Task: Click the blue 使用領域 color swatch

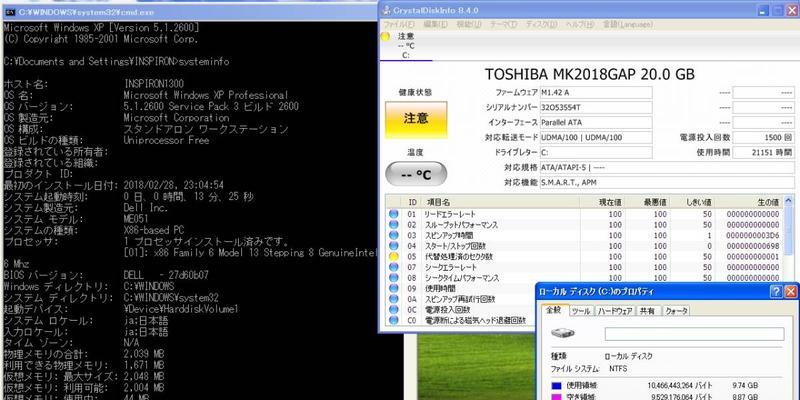Action: click(557, 386)
